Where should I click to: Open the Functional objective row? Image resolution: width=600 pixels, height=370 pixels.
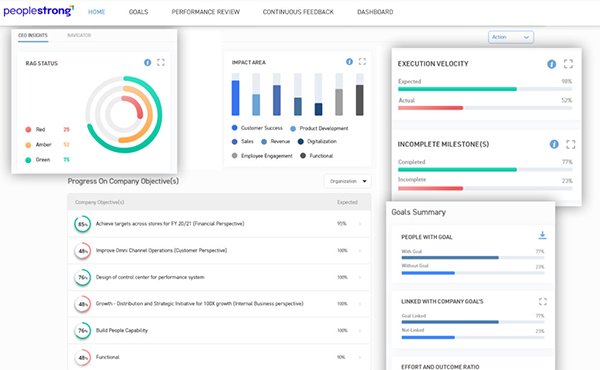(x=219, y=357)
